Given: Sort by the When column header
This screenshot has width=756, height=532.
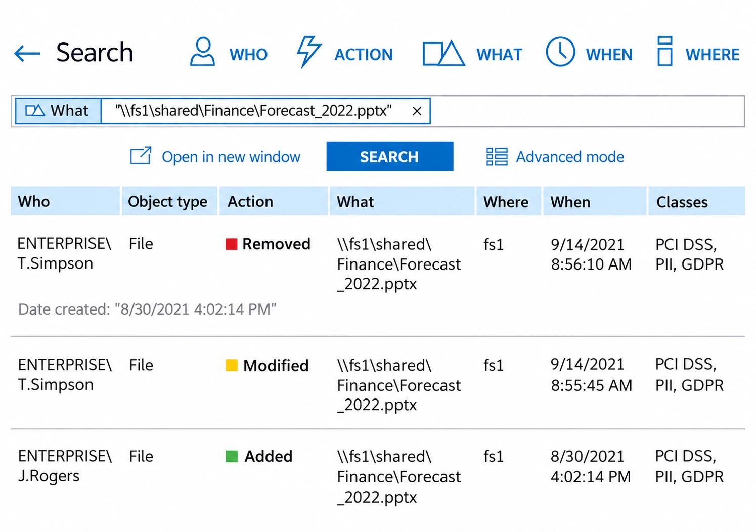Looking at the screenshot, I should tap(595, 201).
